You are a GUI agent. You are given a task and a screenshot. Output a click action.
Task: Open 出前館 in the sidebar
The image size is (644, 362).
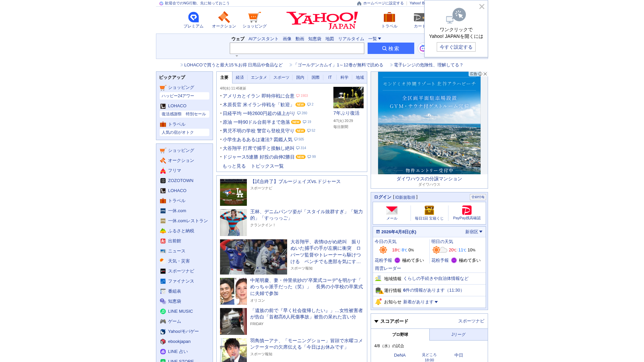[x=174, y=241]
